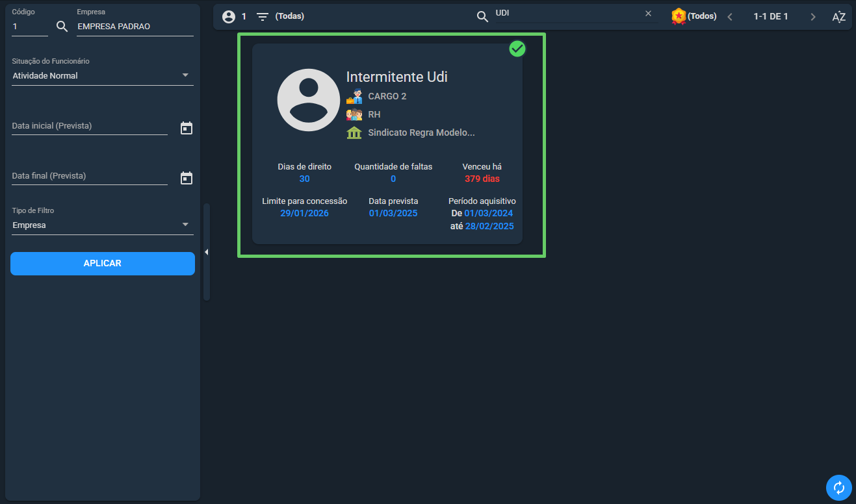Viewport: 856px width, 504px height.
Task: Click the company search magnifier icon
Action: point(62,26)
